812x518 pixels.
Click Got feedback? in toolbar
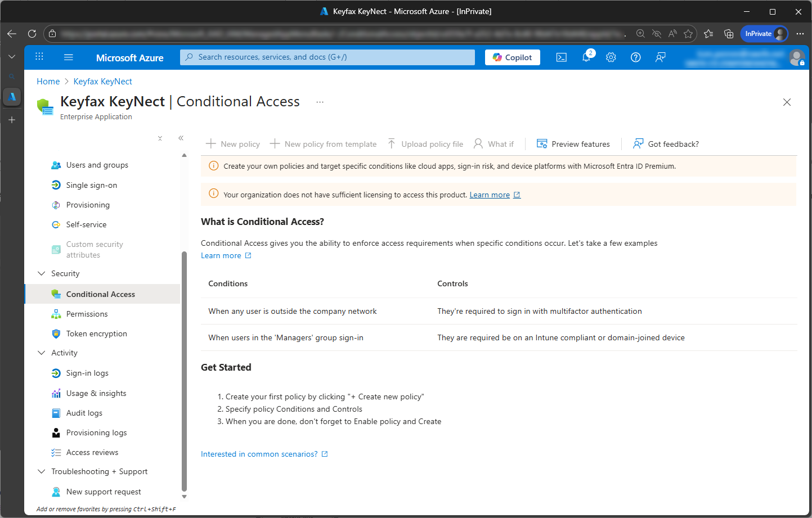[x=666, y=144]
